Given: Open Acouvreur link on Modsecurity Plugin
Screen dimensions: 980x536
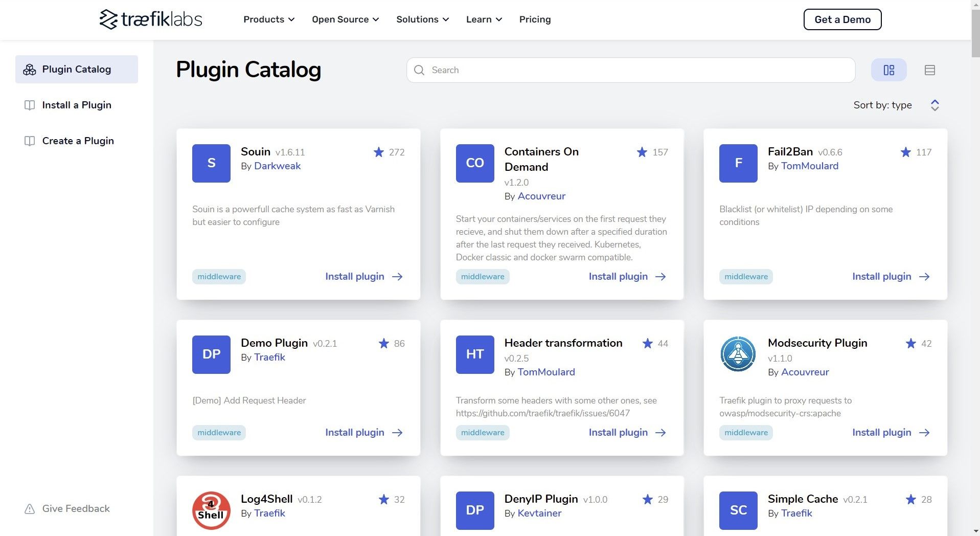Looking at the screenshot, I should (805, 372).
